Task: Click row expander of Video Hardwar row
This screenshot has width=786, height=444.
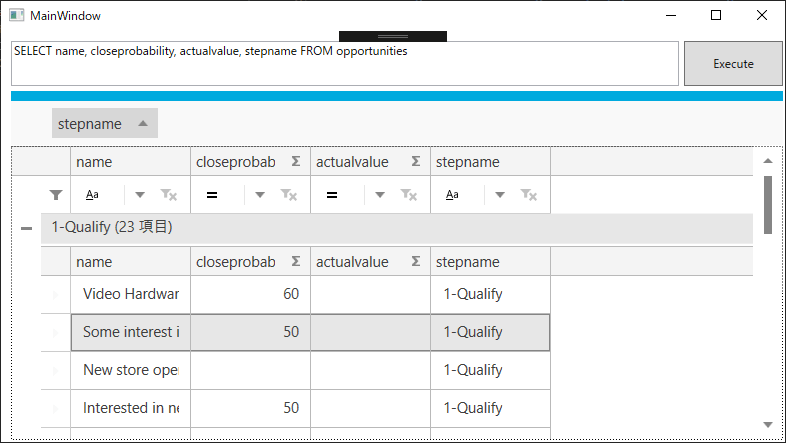Action: [x=56, y=295]
